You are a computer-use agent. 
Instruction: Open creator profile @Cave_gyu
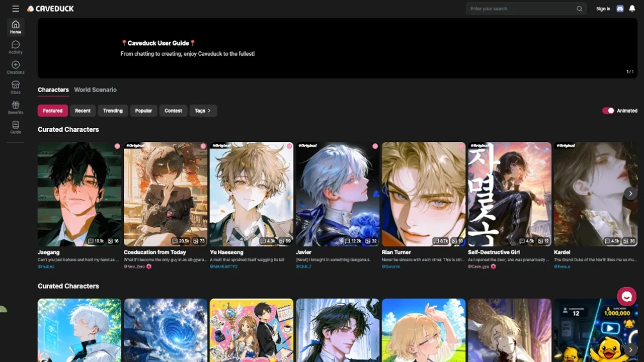(478, 266)
